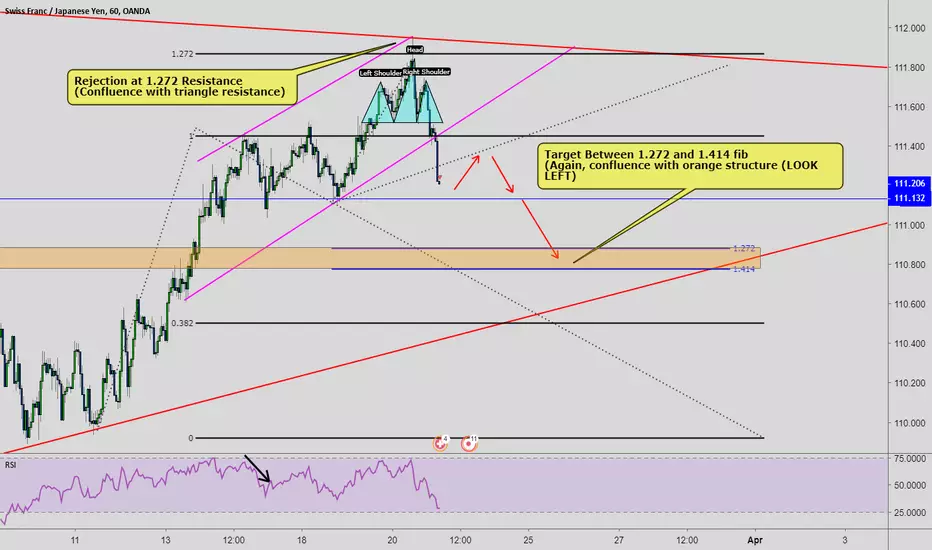Click the purple 1.272 label on orange zone
932x550 pixels.
[x=744, y=249]
